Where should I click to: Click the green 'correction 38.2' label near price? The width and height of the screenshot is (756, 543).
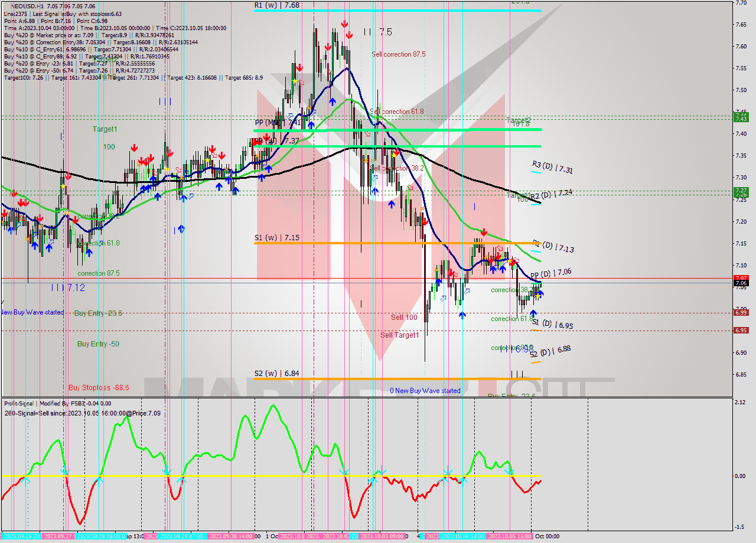pos(511,290)
